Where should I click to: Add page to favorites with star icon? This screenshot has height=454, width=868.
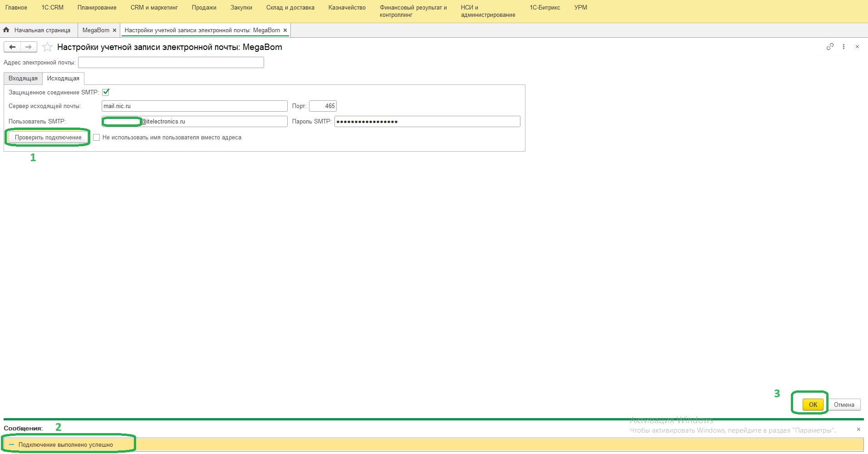(x=47, y=47)
